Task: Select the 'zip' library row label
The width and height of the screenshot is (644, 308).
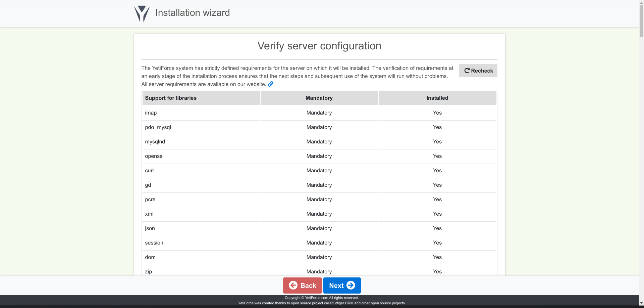Action: coord(148,272)
